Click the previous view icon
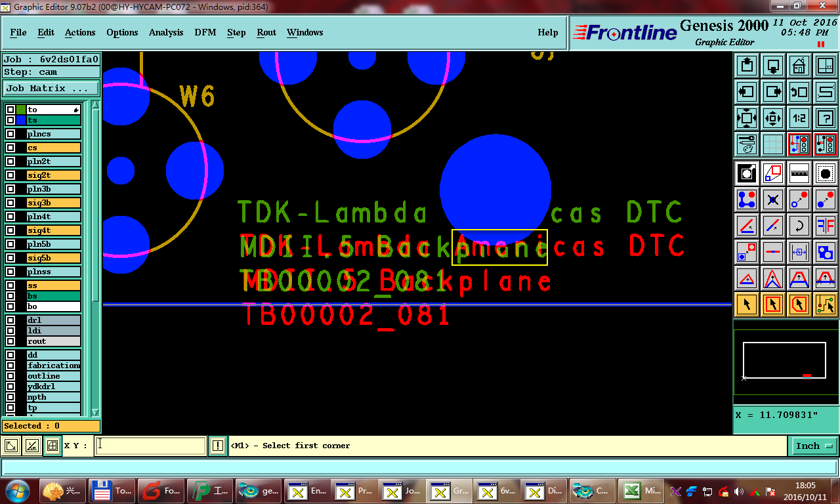The width and height of the screenshot is (840, 504). click(x=799, y=92)
